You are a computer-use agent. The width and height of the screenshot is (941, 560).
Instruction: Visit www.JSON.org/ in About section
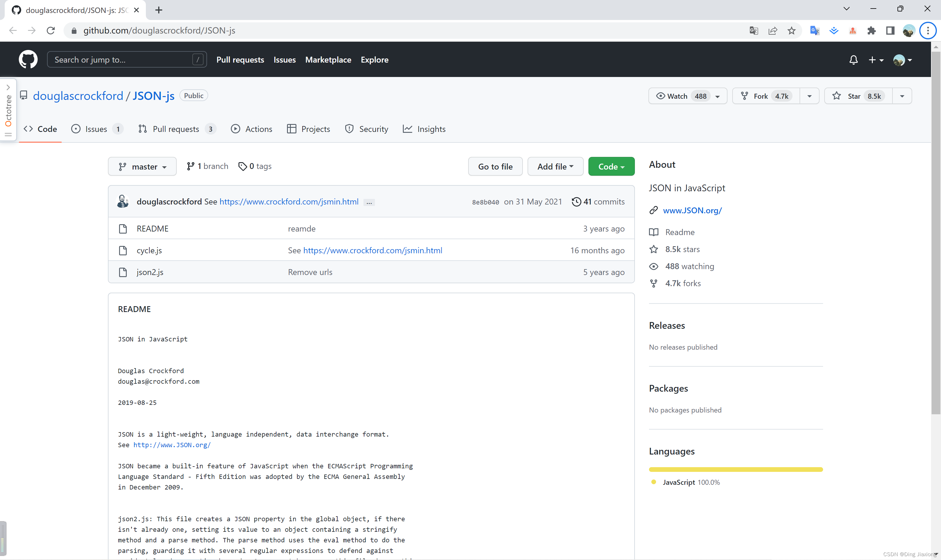click(692, 211)
